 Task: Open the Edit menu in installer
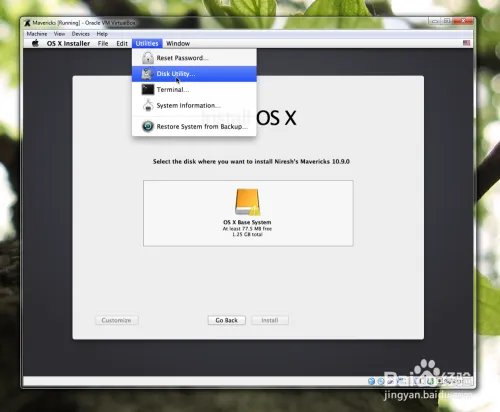pos(122,43)
